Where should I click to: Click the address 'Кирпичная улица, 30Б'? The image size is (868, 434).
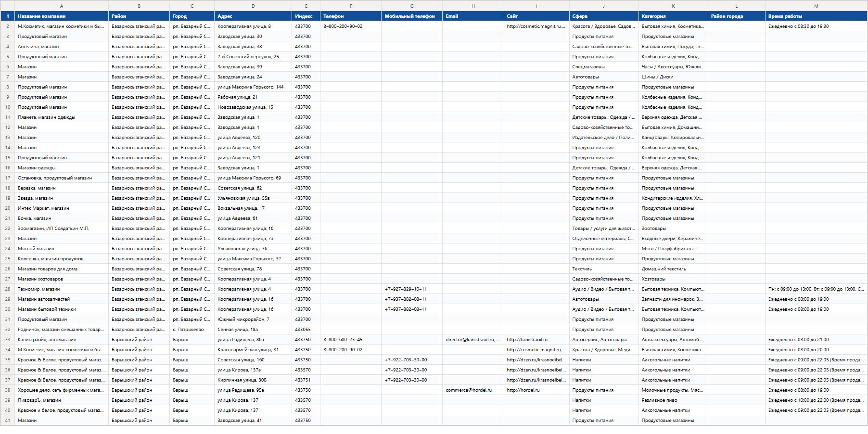(253, 380)
